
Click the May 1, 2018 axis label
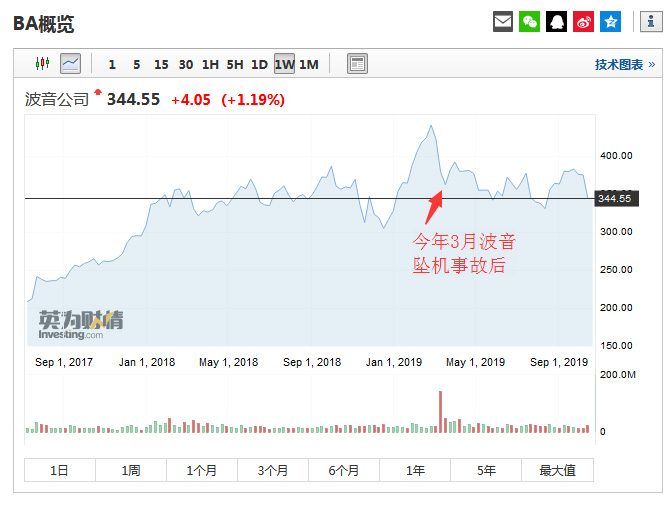coord(228,362)
